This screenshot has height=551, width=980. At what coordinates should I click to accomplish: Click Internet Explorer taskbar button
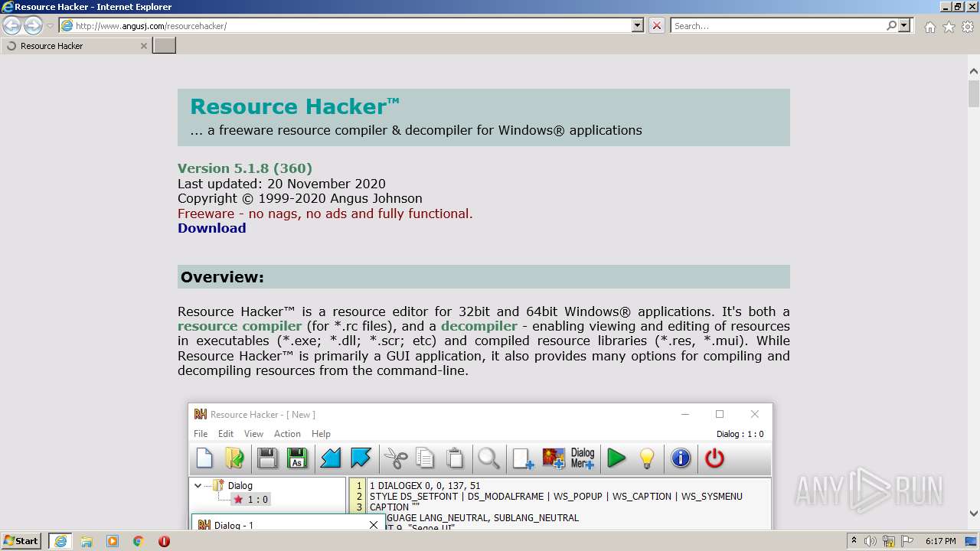pos(60,541)
